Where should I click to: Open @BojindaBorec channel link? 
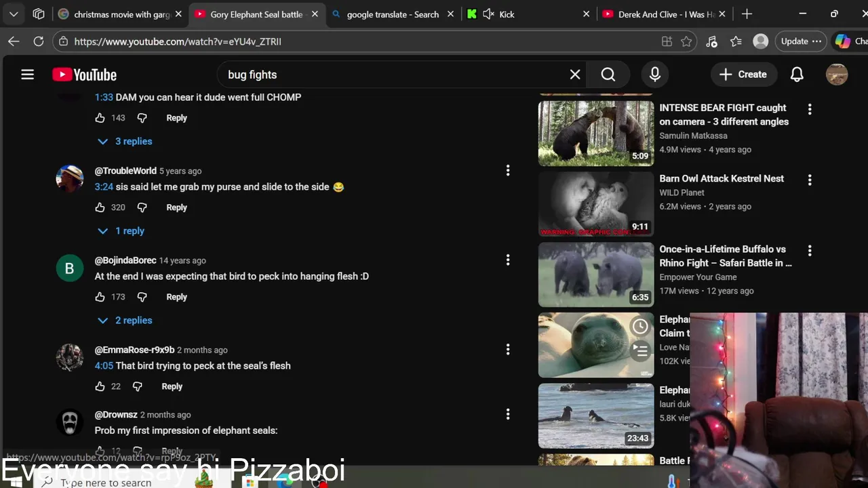(x=125, y=260)
